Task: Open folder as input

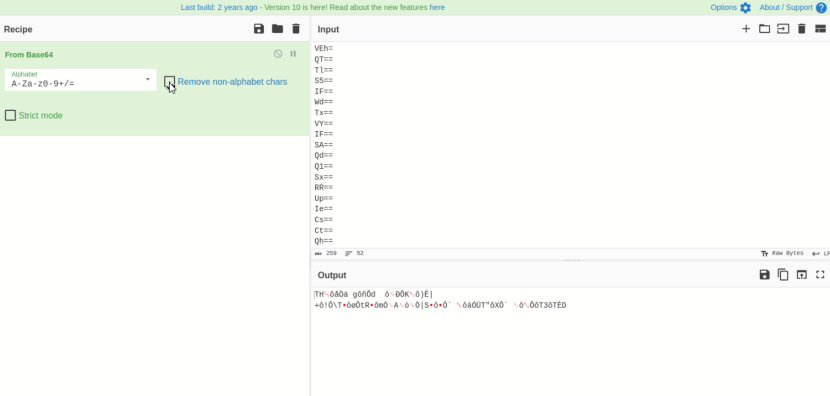Action: [764, 29]
